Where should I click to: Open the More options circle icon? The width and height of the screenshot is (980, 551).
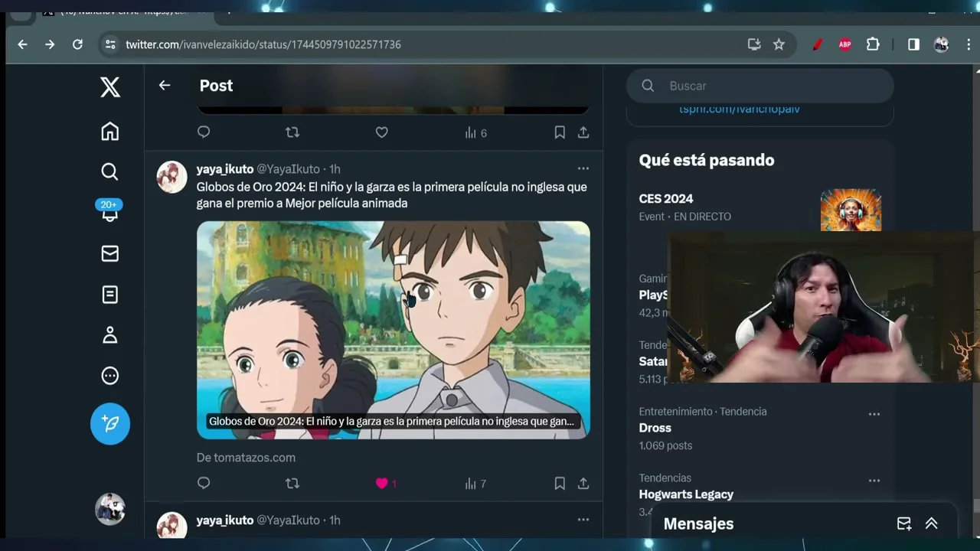pos(110,376)
